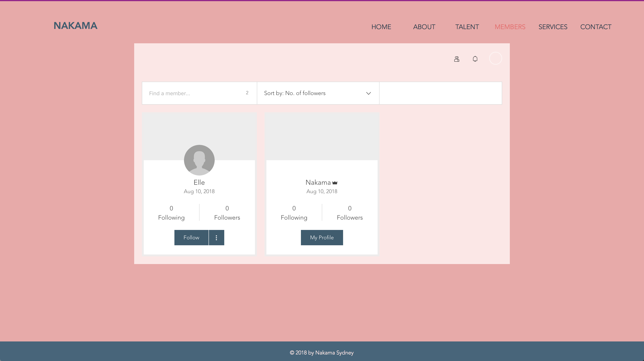Screen dimensions: 644x361
Task: View Elle's Following count
Action: pyautogui.click(x=171, y=213)
